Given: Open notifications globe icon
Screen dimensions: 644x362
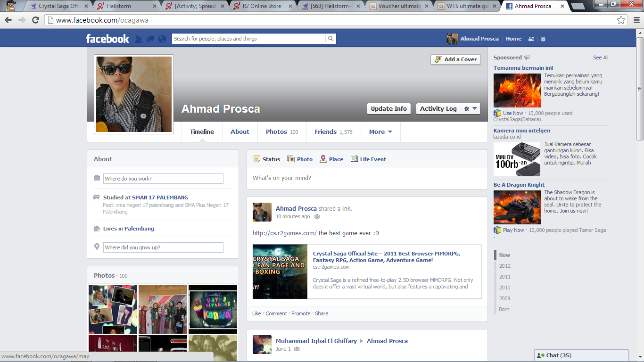Looking at the screenshot, I should point(162,39).
